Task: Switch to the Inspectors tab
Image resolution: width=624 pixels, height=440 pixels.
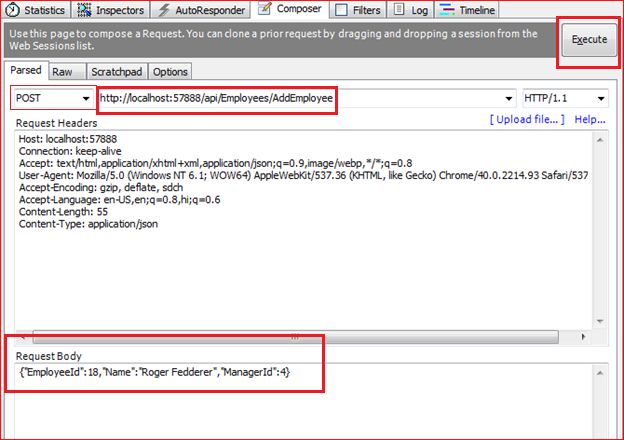Action: coord(111,10)
